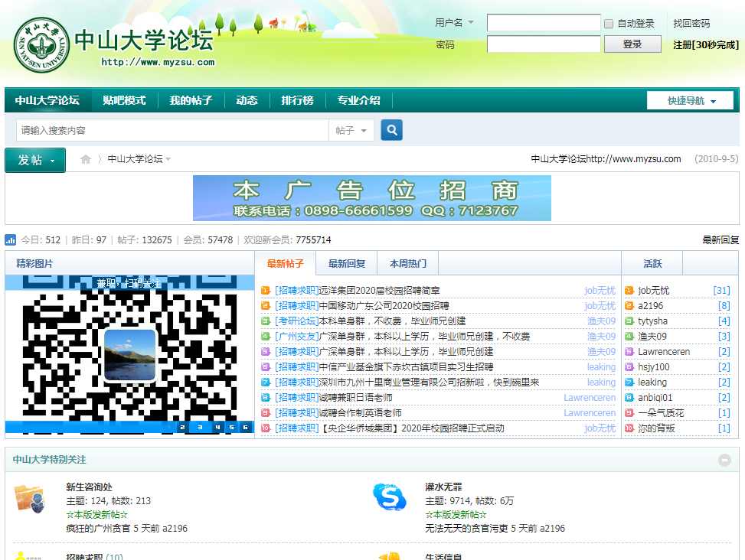Click the 登录 button
Viewport: 745px width, 560px height.
pyautogui.click(x=632, y=44)
